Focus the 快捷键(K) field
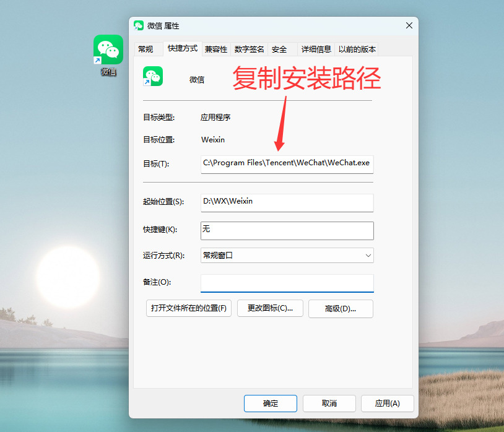The height and width of the screenshot is (432, 504). pyautogui.click(x=287, y=231)
